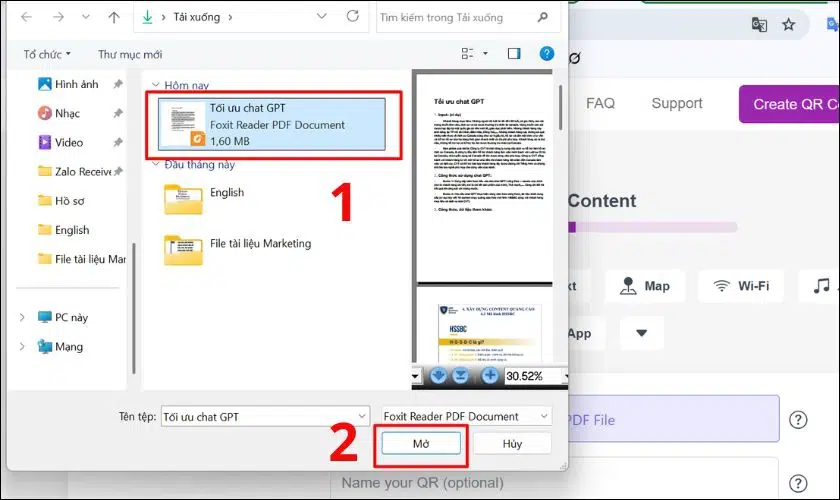Collapse the Đầu tháng này group
This screenshot has width=840, height=500.
(155, 164)
